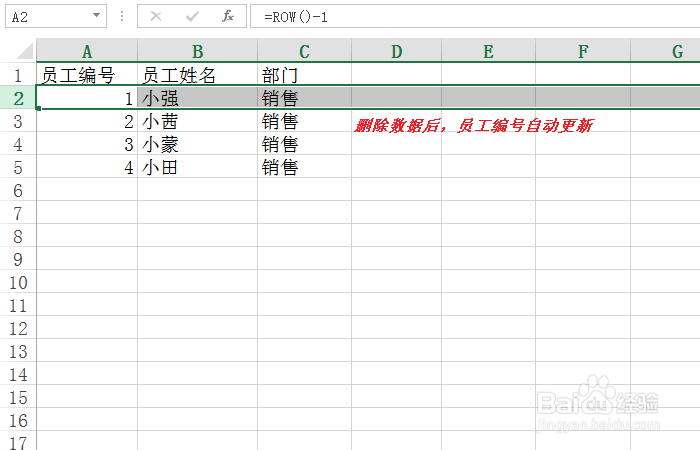Click cell A3 containing 2
The image size is (700, 450).
87,121
